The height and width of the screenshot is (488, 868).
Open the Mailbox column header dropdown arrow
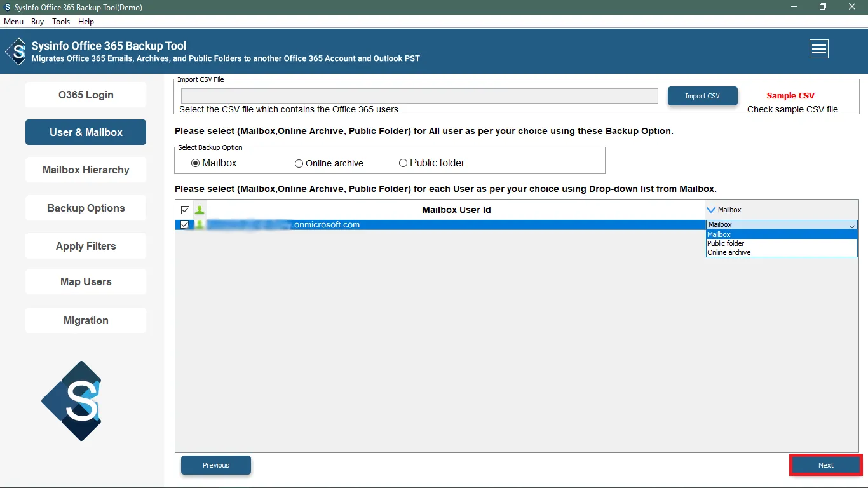(x=711, y=210)
